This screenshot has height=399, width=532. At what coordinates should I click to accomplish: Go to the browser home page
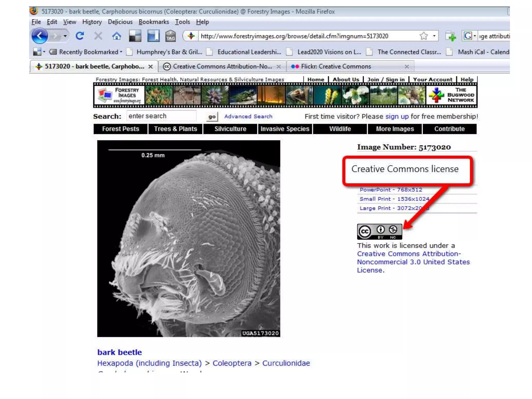tap(117, 36)
